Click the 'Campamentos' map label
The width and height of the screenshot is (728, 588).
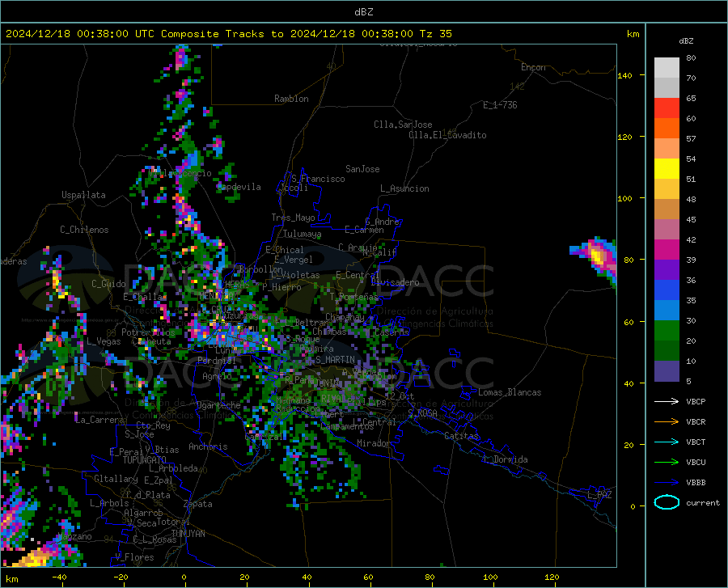[x=347, y=426]
